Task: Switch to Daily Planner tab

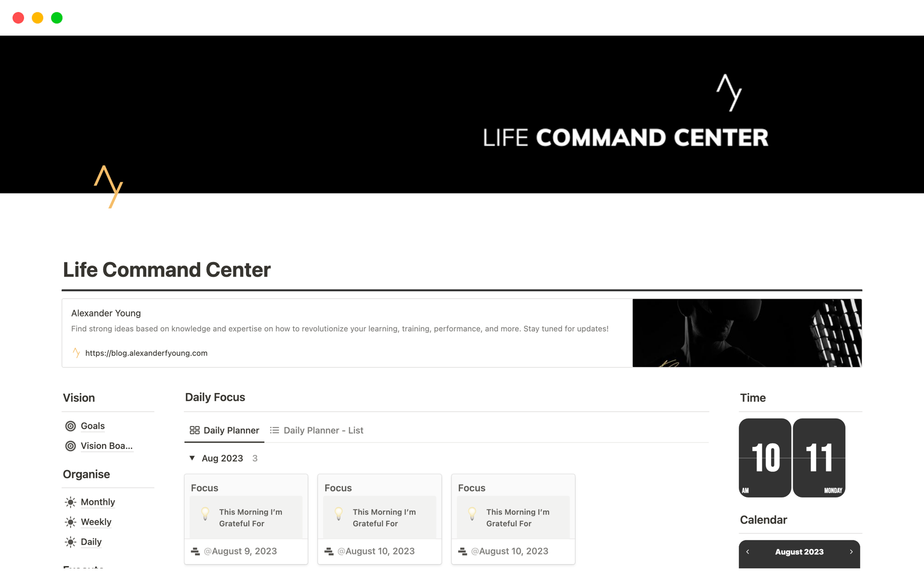Action: tap(225, 430)
